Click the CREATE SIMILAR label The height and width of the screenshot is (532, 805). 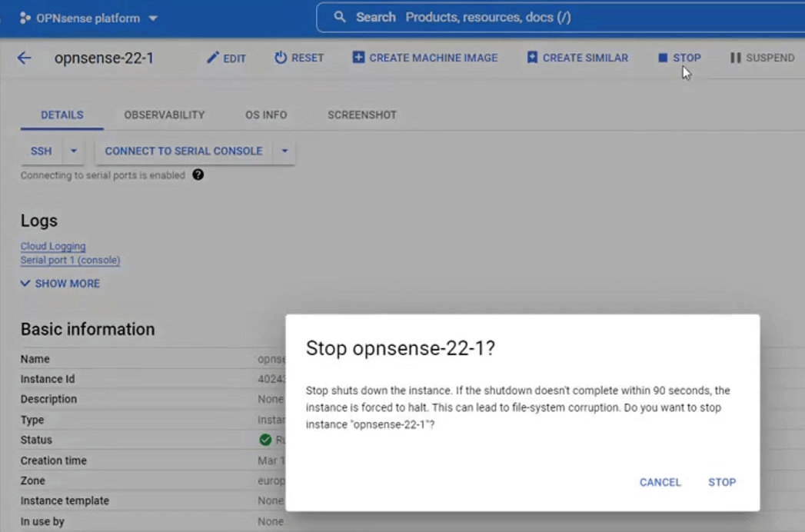point(585,58)
